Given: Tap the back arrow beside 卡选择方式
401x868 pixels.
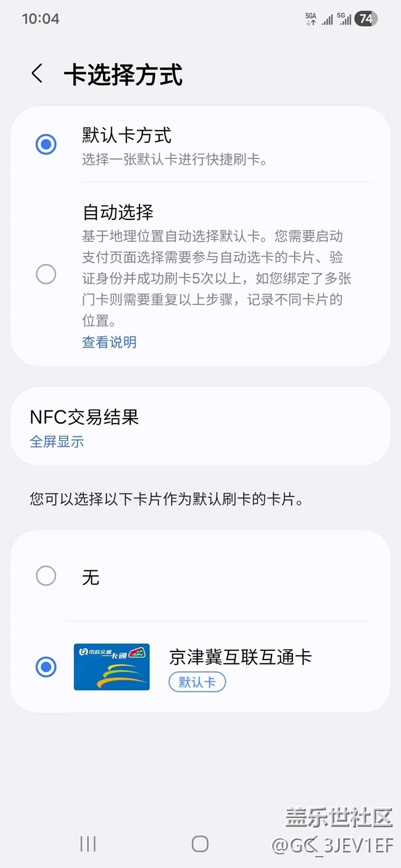Looking at the screenshot, I should 37,73.
